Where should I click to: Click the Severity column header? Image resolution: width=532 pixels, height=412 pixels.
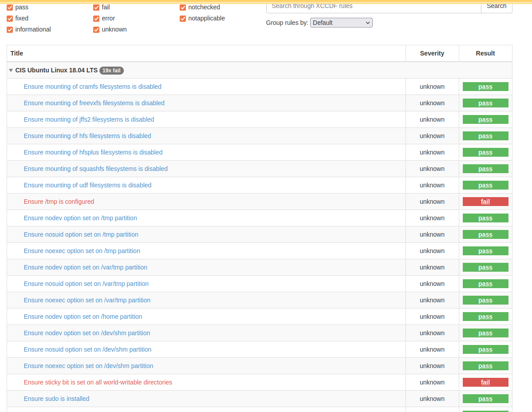432,53
